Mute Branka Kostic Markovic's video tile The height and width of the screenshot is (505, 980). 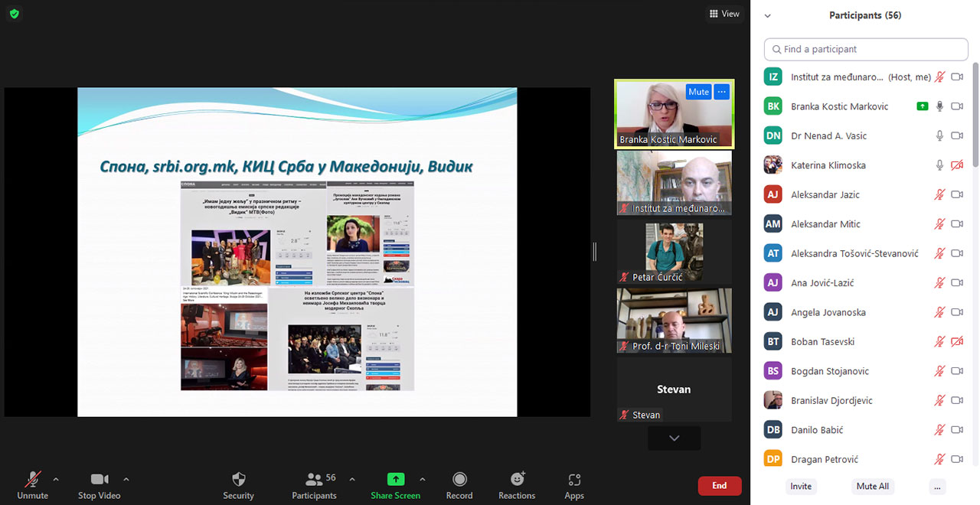pos(698,92)
